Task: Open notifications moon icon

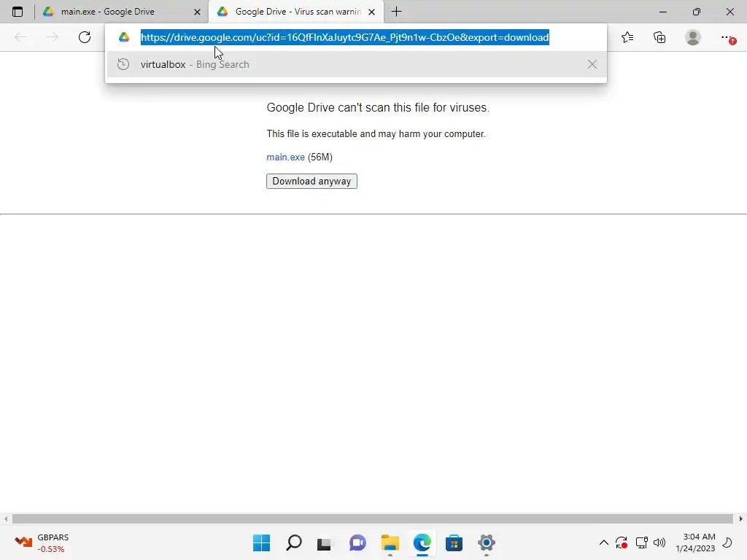Action: tap(727, 542)
